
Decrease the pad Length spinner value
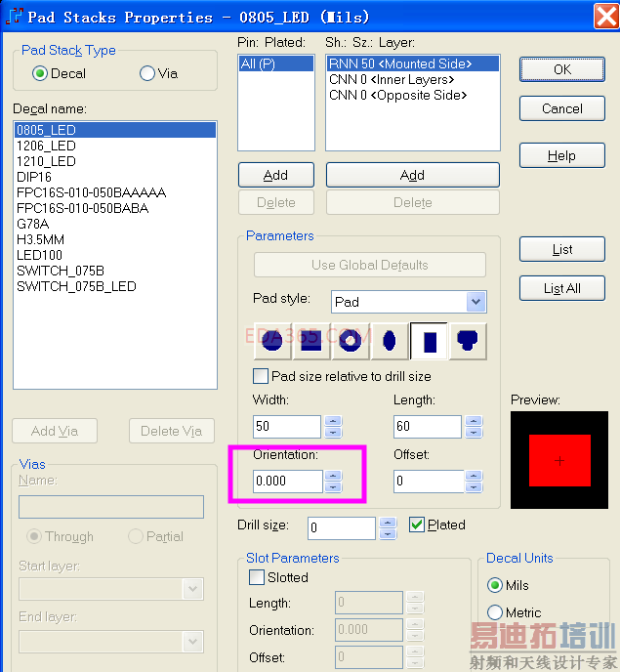click(x=474, y=432)
